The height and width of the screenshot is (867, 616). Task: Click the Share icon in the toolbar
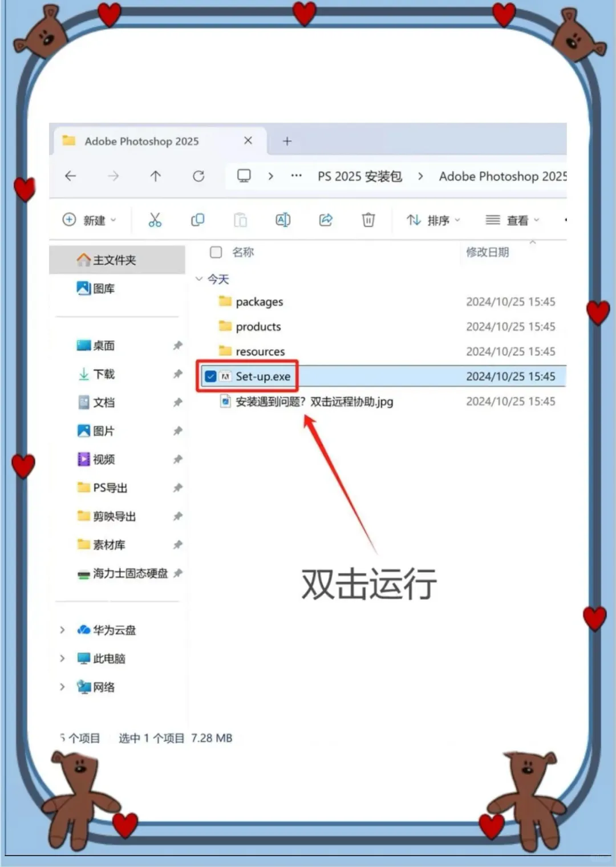click(325, 220)
